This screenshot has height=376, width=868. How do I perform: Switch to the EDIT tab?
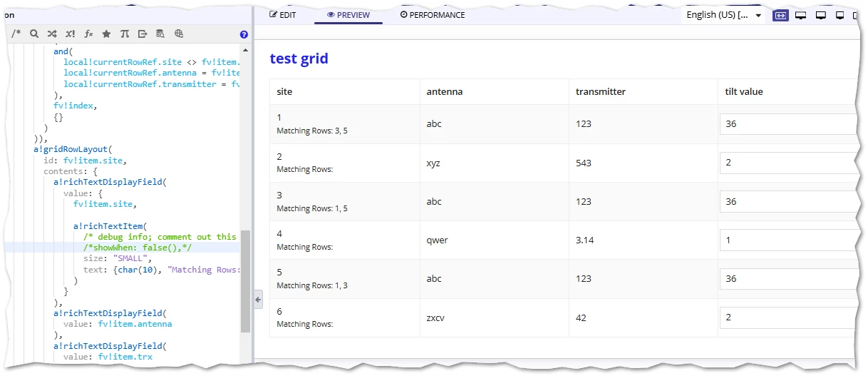point(282,15)
